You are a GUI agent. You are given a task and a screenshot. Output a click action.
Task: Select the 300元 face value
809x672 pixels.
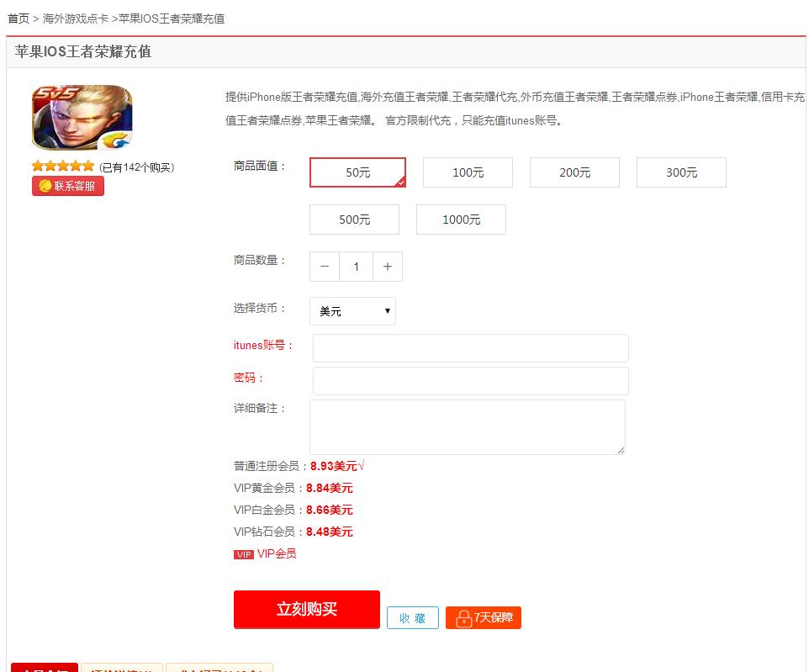[x=681, y=172]
